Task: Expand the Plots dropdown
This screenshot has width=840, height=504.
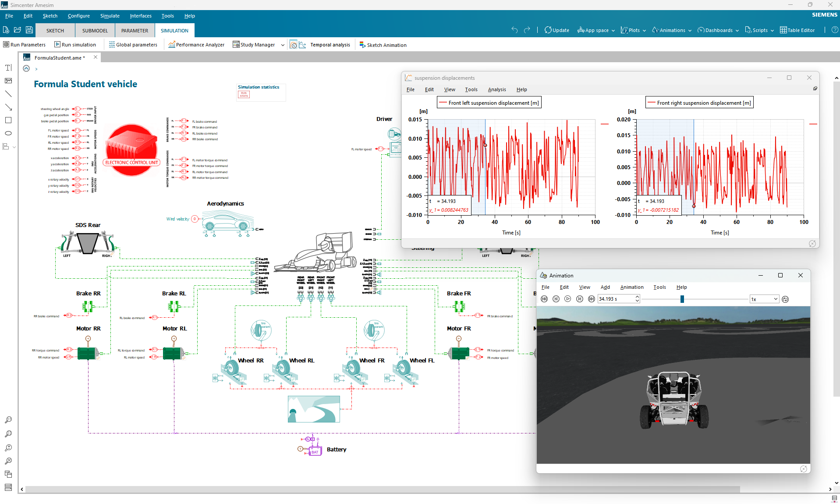Action: point(644,31)
